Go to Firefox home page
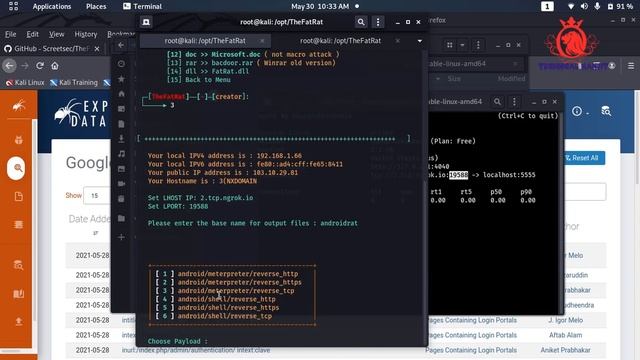Screen dimensions: 640x360 point(55,66)
